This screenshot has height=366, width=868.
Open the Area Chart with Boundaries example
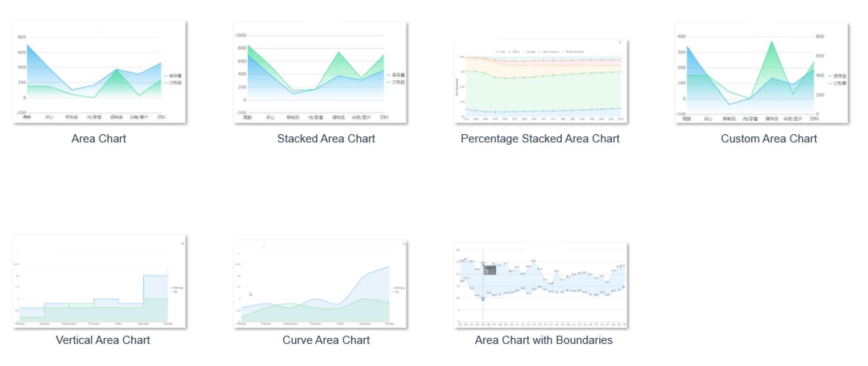(x=543, y=340)
